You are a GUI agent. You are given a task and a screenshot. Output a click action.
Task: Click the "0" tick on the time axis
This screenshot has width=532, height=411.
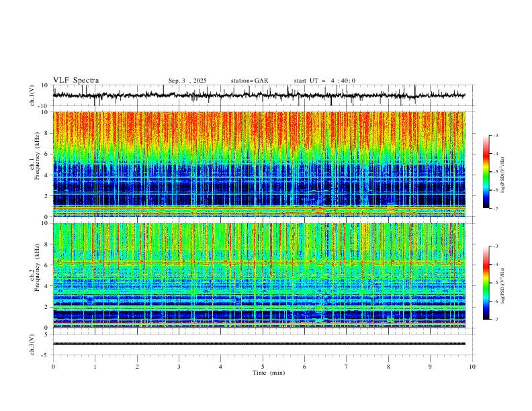[53, 367]
